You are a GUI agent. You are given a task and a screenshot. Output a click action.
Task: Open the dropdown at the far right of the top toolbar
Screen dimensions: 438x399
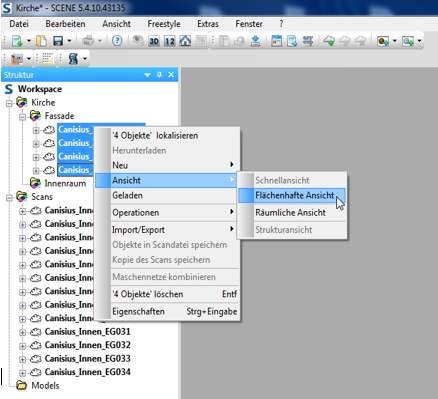coord(419,41)
